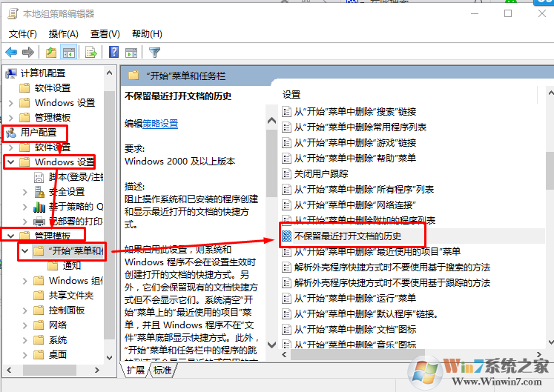Select the 网络 tree folder

coord(58,325)
